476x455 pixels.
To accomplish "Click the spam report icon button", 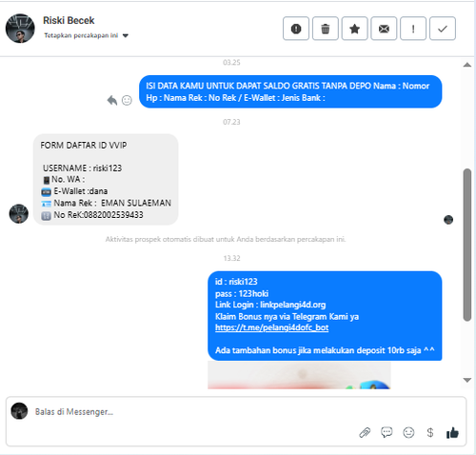I will 296,29.
